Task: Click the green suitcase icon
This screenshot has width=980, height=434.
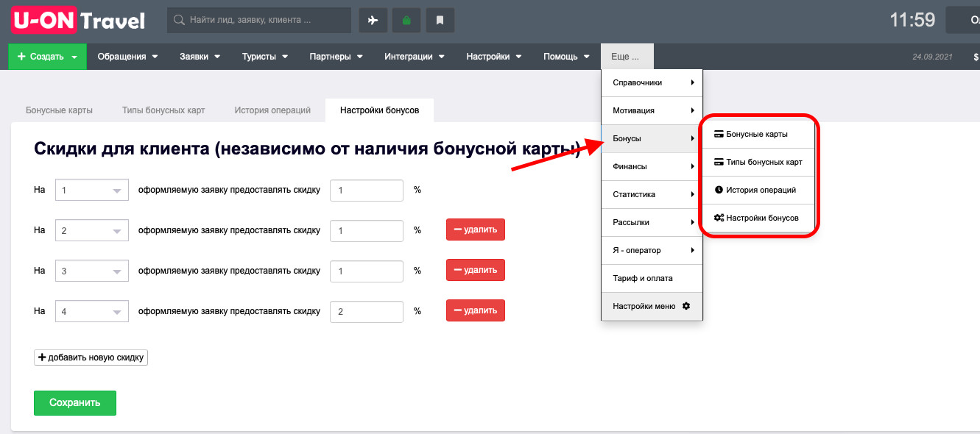Action: click(x=406, y=21)
